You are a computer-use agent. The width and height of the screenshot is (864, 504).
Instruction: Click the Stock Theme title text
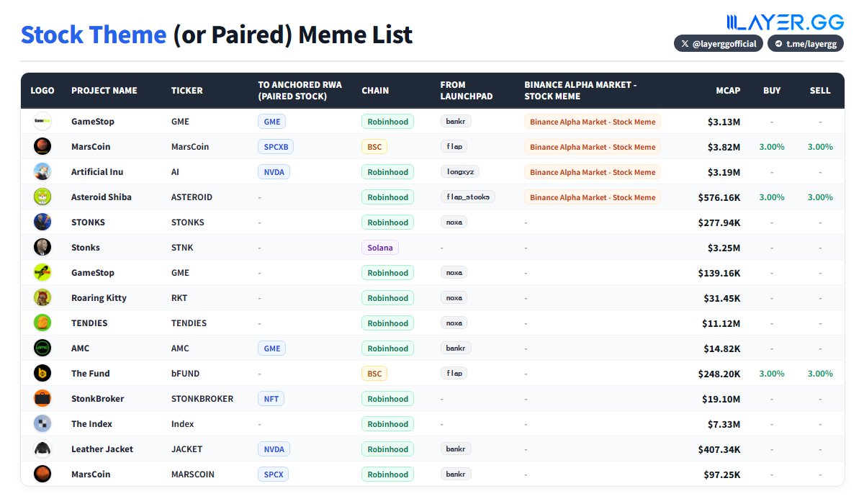pyautogui.click(x=94, y=34)
